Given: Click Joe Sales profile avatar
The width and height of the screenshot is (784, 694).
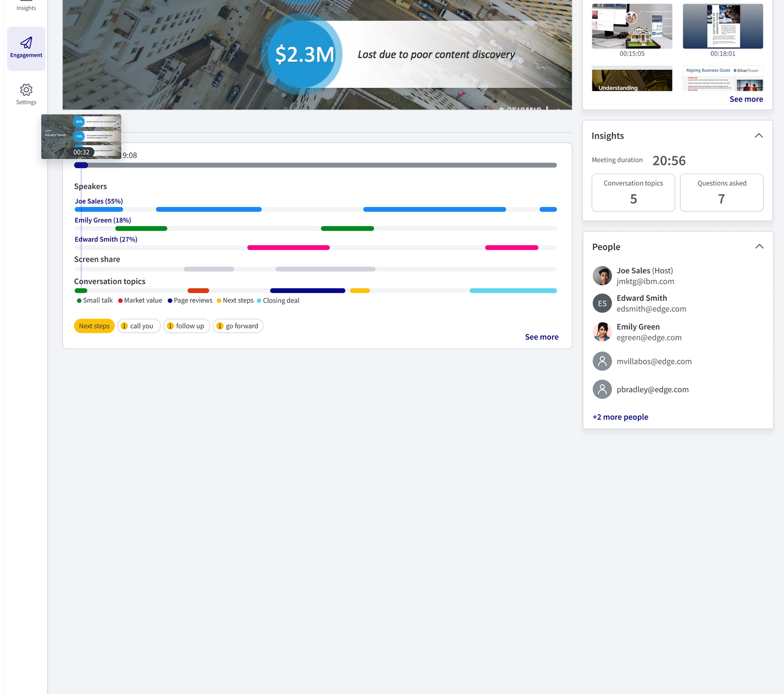Looking at the screenshot, I should 602,276.
